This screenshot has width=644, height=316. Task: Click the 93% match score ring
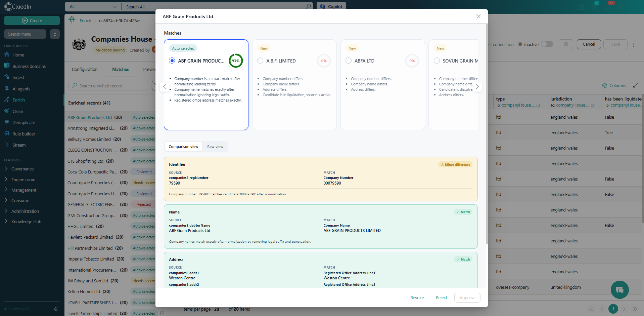(236, 61)
